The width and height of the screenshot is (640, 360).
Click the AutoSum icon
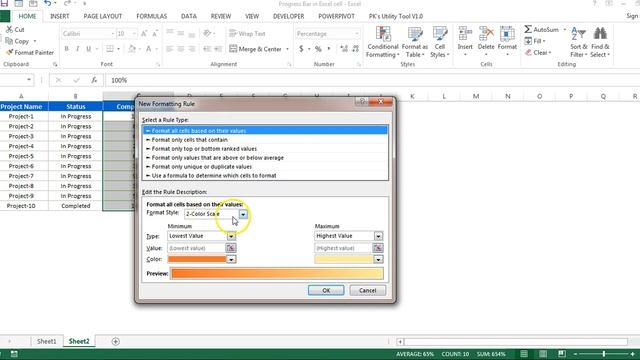(x=528, y=29)
